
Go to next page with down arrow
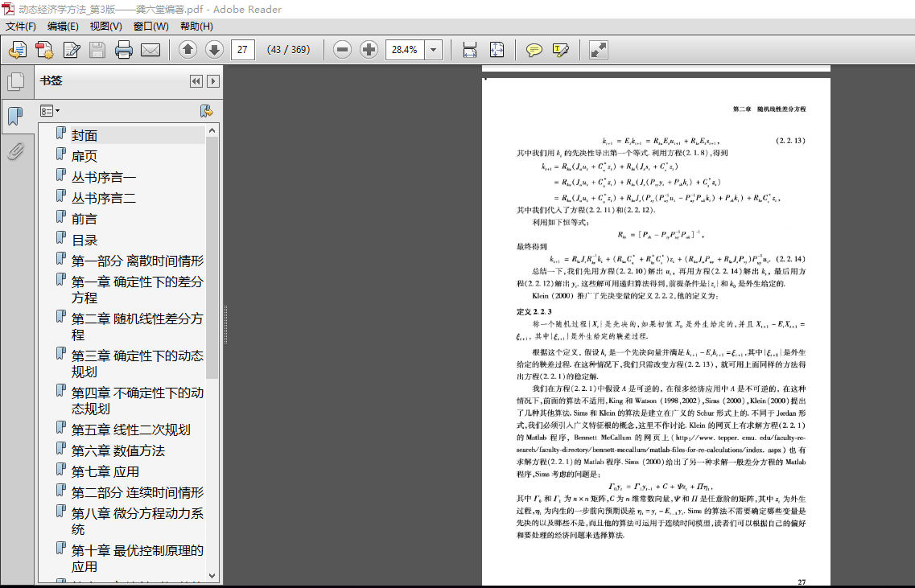214,50
